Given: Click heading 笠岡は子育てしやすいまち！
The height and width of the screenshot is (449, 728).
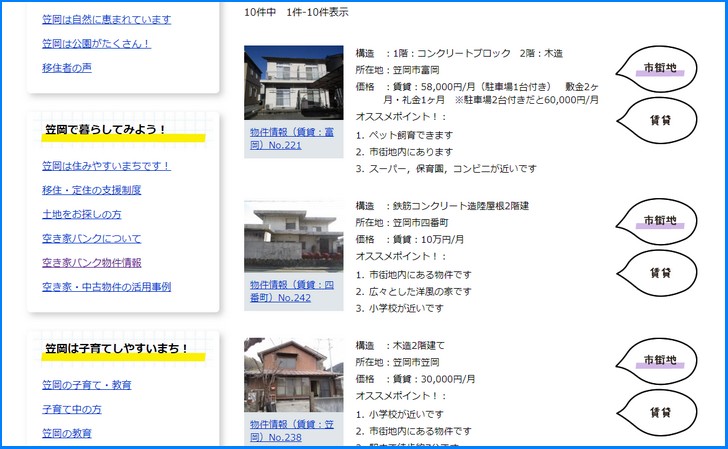Looking at the screenshot, I should 116,348.
